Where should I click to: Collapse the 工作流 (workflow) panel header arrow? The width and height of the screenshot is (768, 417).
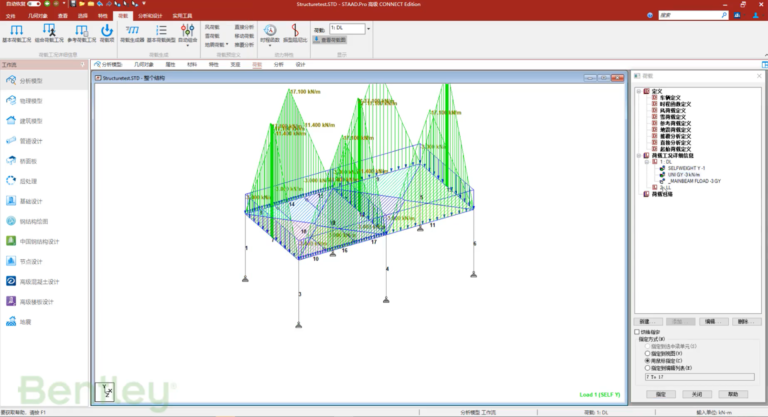coord(82,65)
